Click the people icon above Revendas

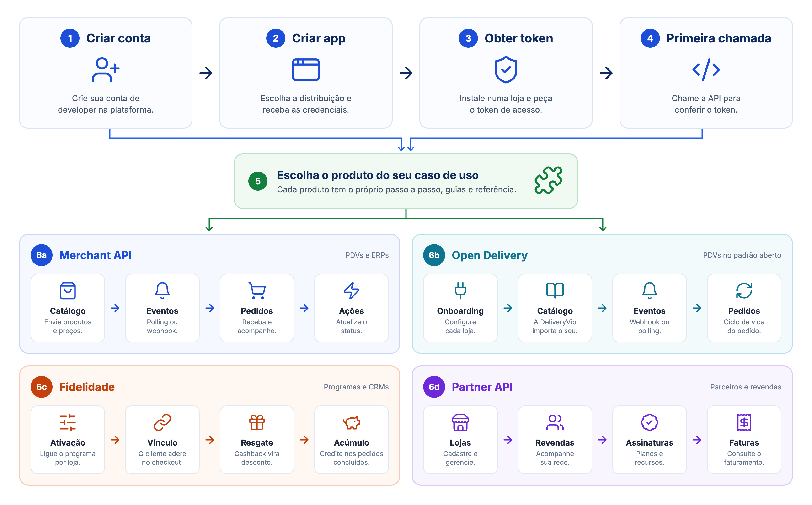(x=555, y=422)
